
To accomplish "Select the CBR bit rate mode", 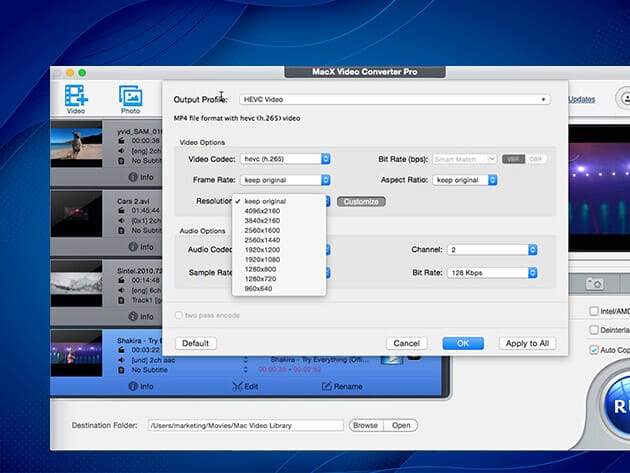I will [x=536, y=159].
